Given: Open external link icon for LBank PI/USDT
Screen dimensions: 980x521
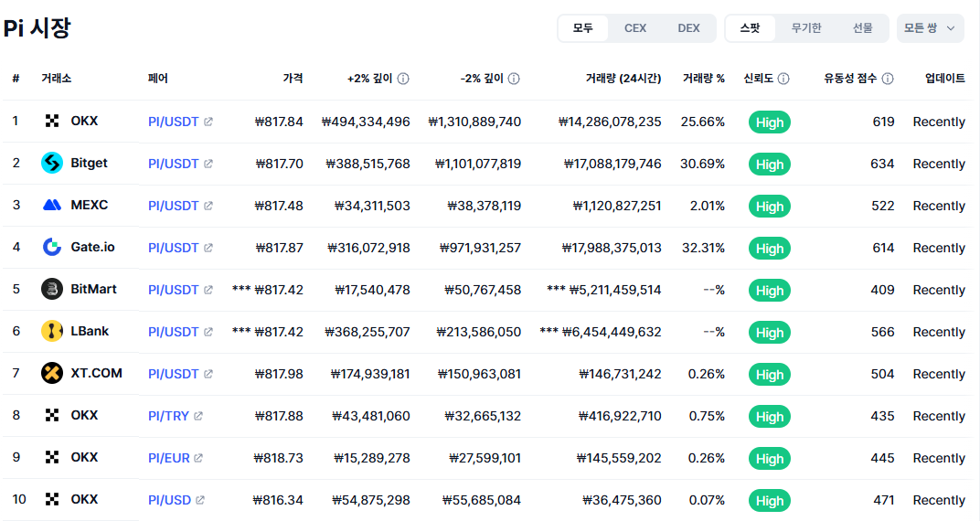Looking at the screenshot, I should 208,332.
